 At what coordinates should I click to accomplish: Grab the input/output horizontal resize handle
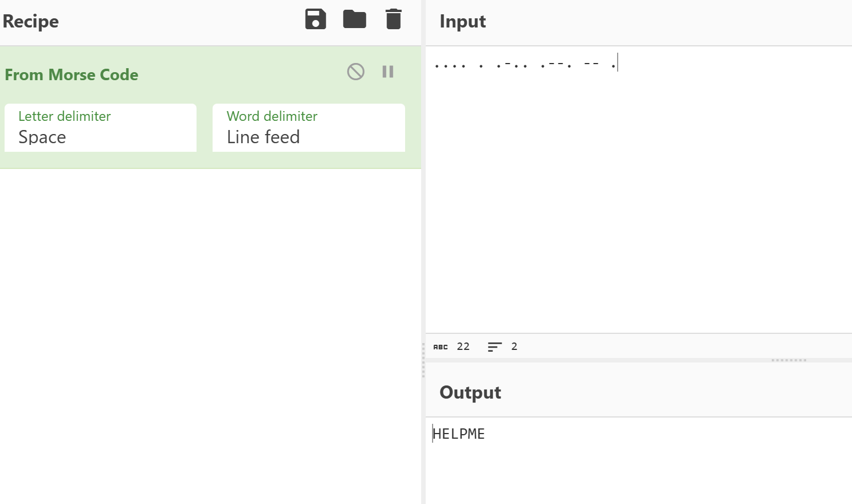[x=788, y=360]
